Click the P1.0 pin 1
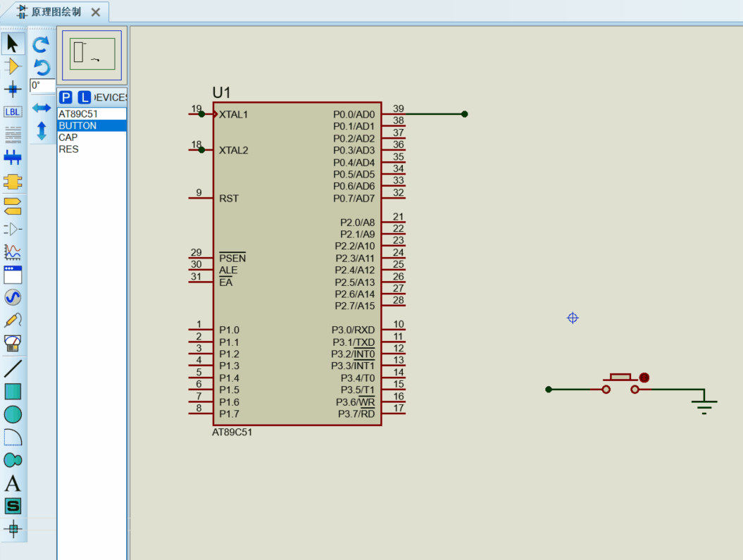Image resolution: width=743 pixels, height=560 pixels. 201,329
